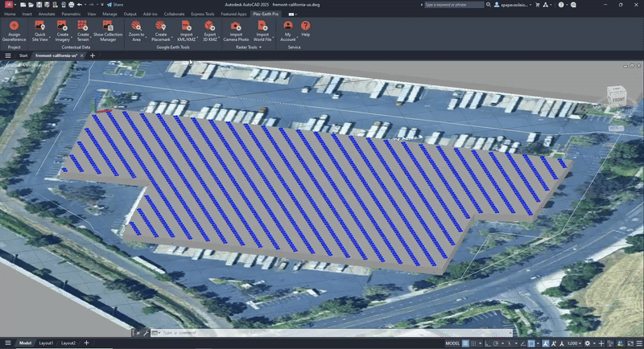This screenshot has height=349, width=644.
Task: Select the Create Terrain tool
Action: point(83,31)
